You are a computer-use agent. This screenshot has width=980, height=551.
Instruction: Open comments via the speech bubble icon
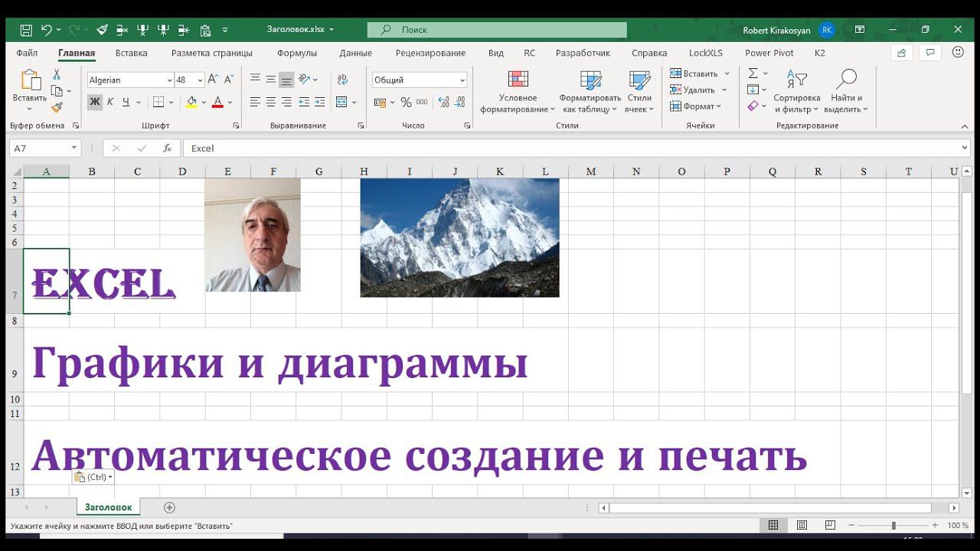(x=930, y=53)
